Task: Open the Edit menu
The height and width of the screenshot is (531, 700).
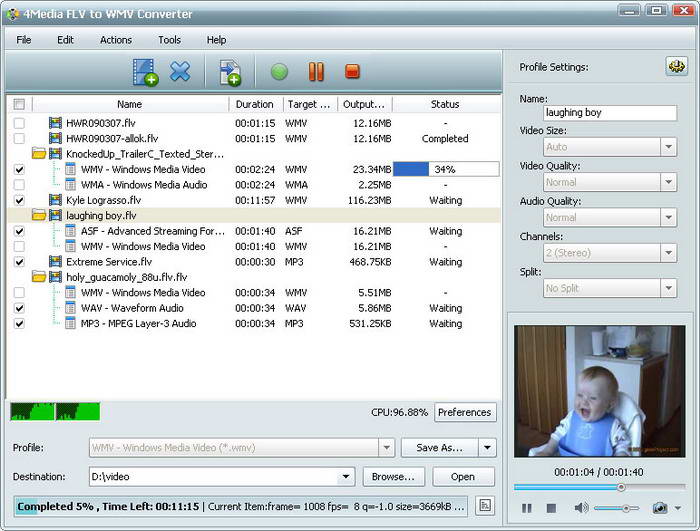Action: pyautogui.click(x=65, y=40)
